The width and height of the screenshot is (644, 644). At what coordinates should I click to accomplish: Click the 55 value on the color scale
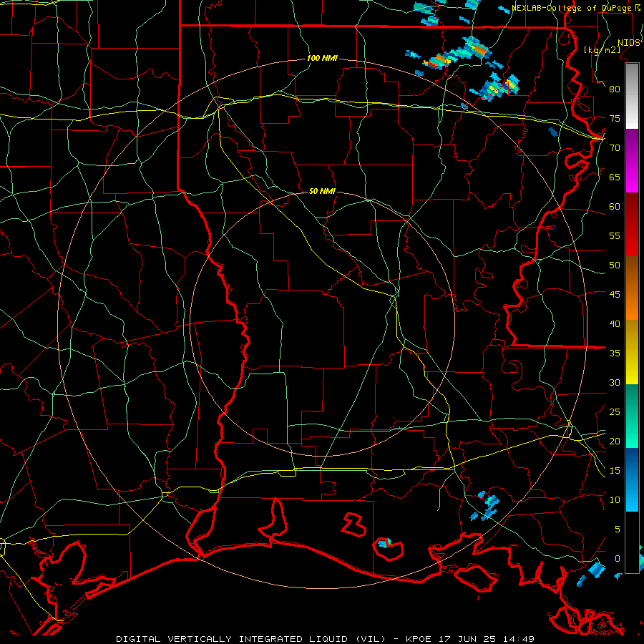(x=615, y=235)
